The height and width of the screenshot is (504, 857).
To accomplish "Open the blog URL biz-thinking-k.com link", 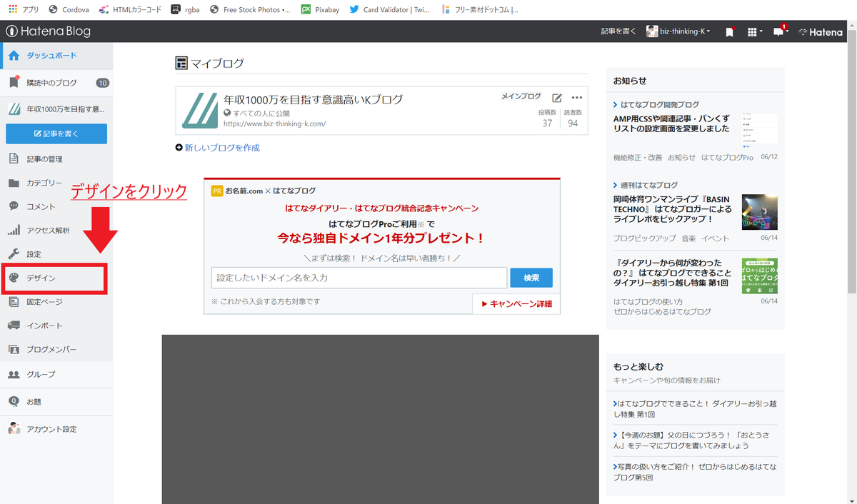I will click(274, 124).
